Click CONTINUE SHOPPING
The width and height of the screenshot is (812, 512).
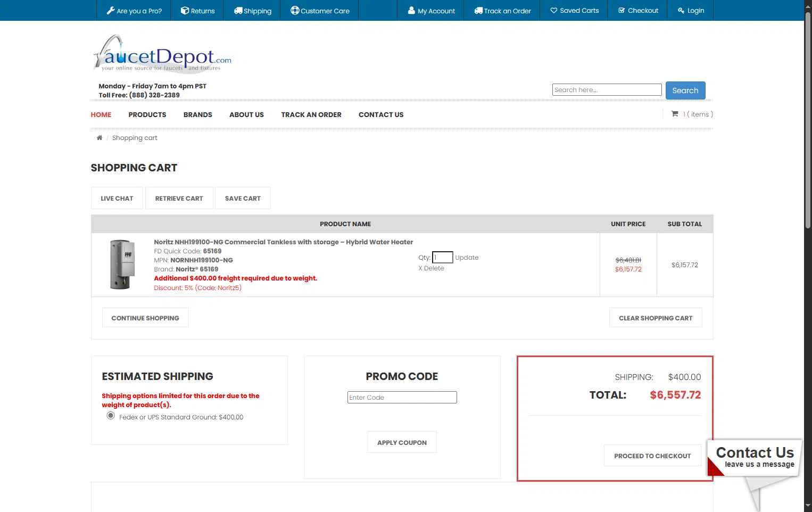(145, 318)
